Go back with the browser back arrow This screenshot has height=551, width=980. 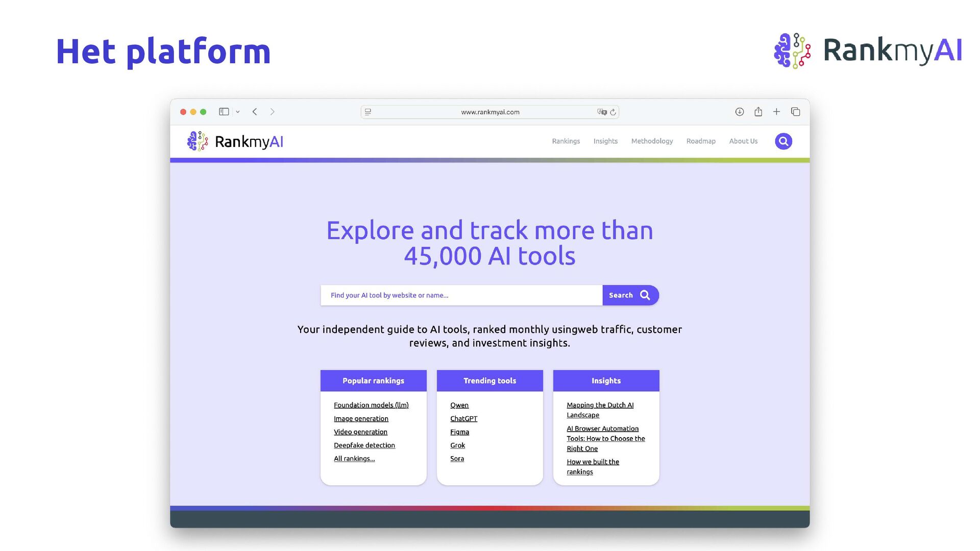coord(255,112)
